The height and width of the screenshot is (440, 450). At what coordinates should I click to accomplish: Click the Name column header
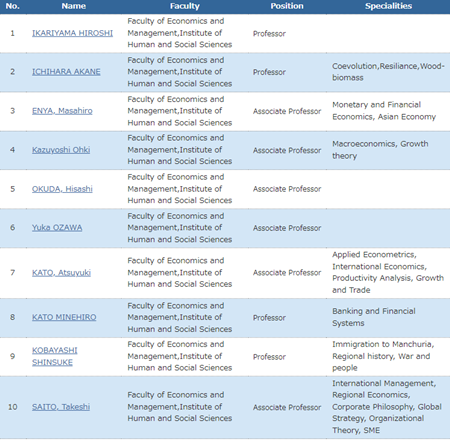[x=74, y=6]
